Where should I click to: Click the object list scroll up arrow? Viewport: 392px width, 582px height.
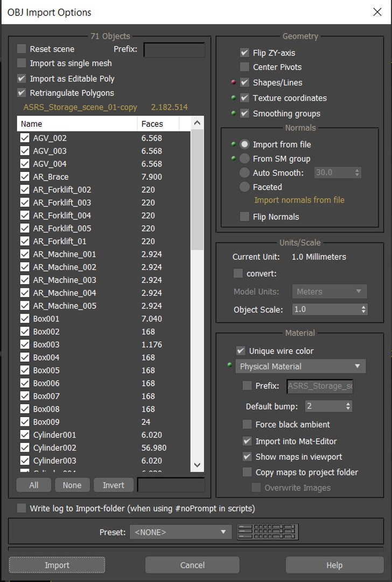point(197,122)
